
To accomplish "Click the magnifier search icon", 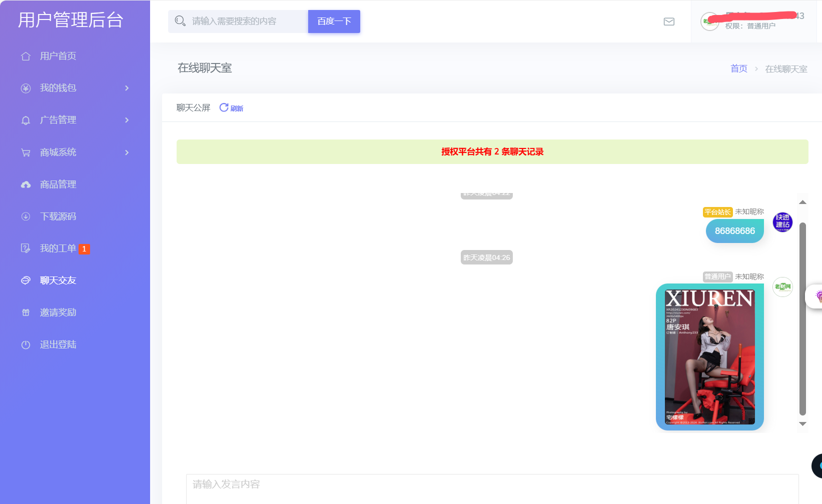I will [x=180, y=21].
